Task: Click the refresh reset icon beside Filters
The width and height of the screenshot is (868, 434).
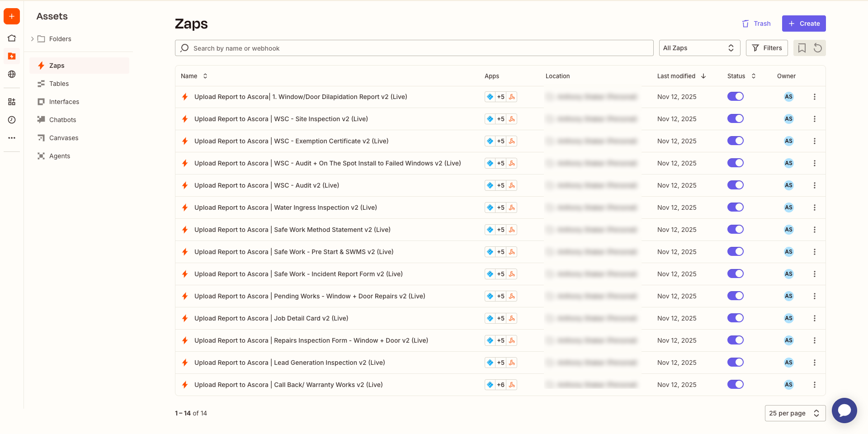Action: click(817, 48)
